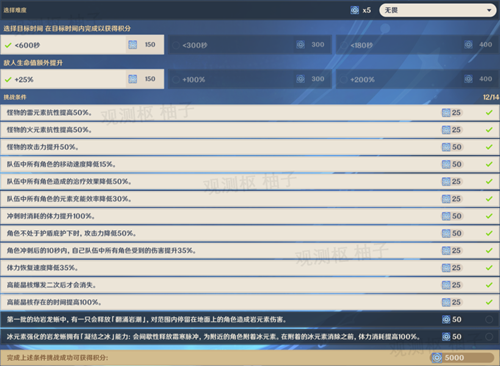Click the 体力恢复速度降低35% condition row
The height and width of the screenshot is (366, 500).
[250, 268]
